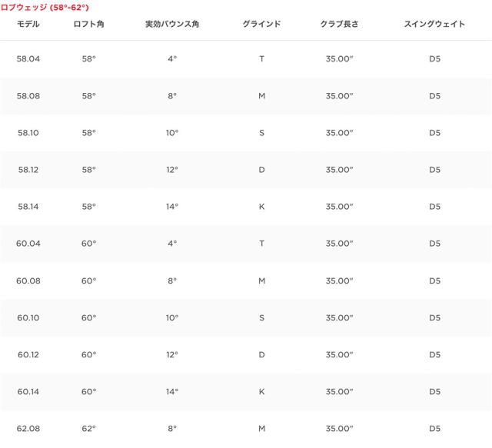Viewport: 492px width, 448px height.
Task: Select the 58.12 model cell
Action: pos(28,170)
